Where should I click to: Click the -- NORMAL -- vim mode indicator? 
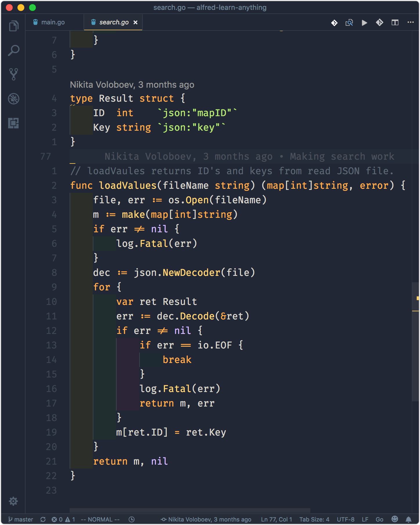(100, 519)
